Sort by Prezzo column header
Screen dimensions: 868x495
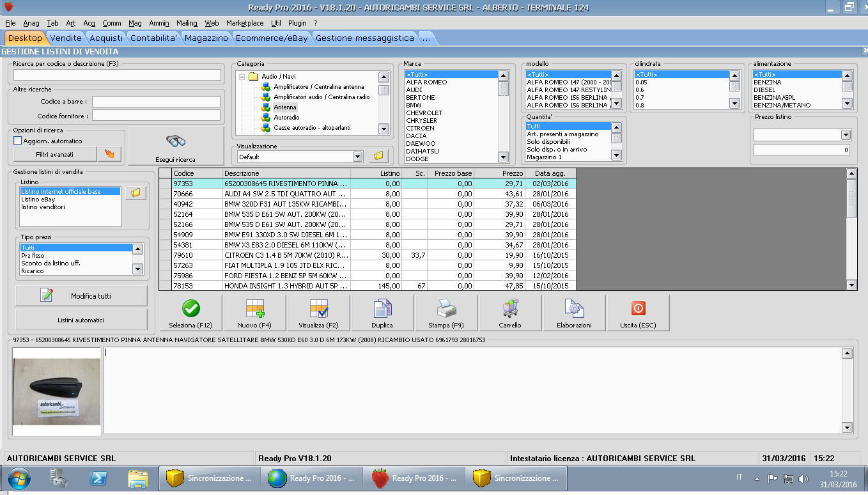pyautogui.click(x=499, y=173)
